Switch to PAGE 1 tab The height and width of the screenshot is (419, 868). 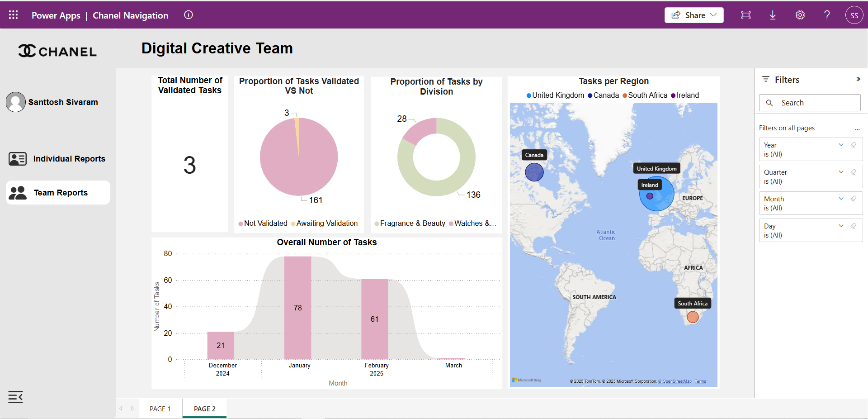(x=160, y=409)
